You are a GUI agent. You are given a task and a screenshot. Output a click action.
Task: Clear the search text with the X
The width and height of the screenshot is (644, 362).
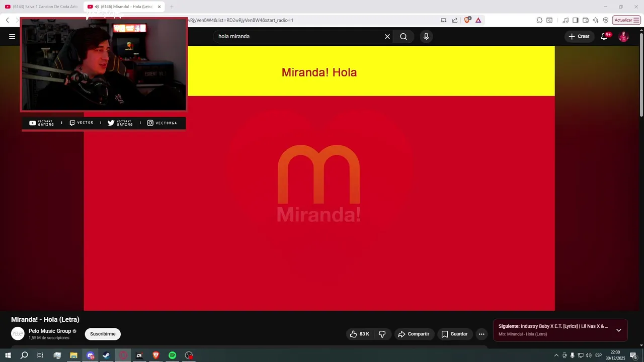[387, 36]
